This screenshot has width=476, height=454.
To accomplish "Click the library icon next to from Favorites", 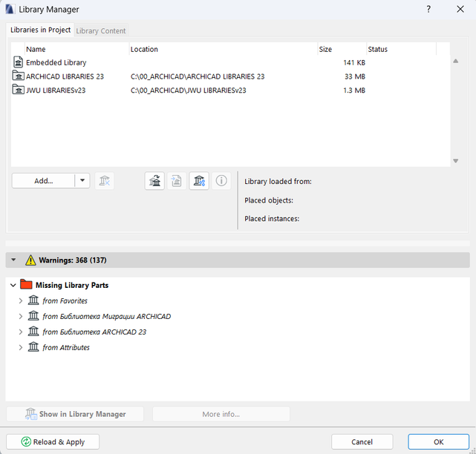I will point(33,300).
